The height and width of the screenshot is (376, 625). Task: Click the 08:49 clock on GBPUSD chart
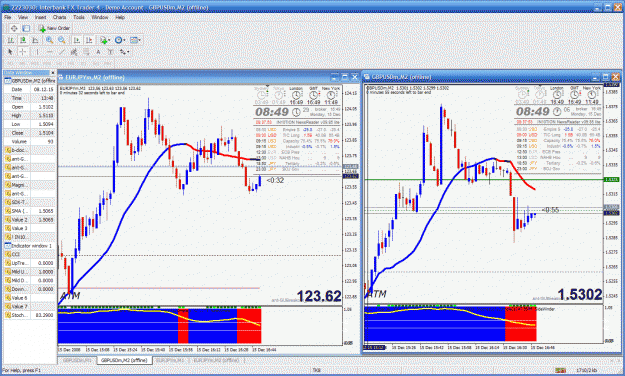[x=533, y=112]
